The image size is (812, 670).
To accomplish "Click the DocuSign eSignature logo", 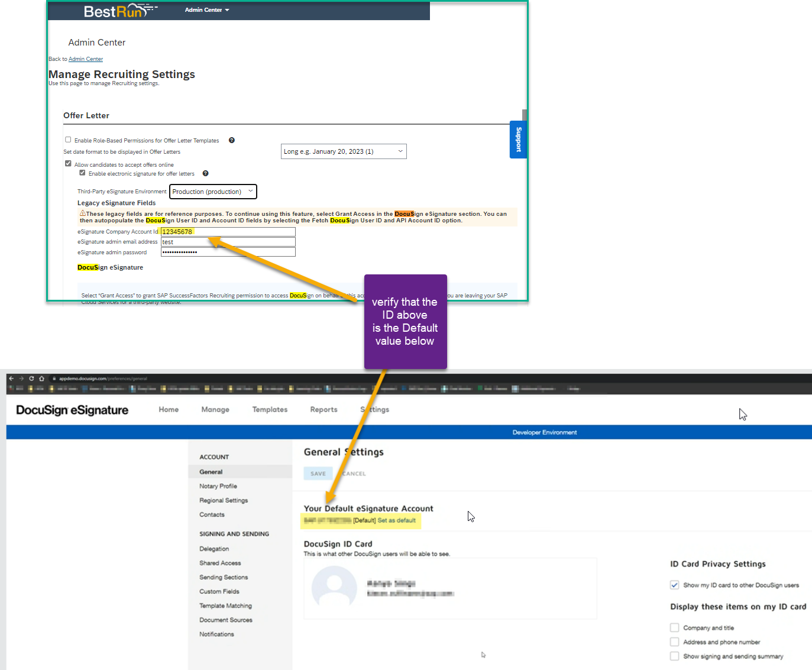I will pos(72,410).
